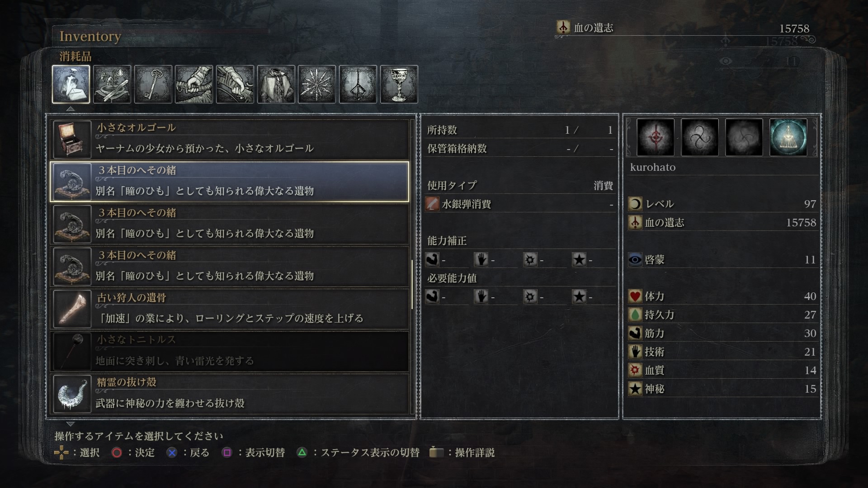
Task: Click the down arrow below item list
Action: coord(70,424)
